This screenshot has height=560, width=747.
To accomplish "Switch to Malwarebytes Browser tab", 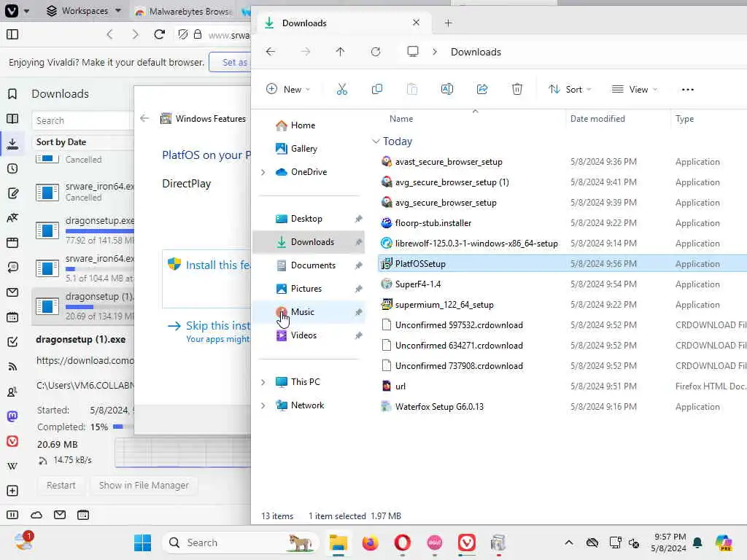I will tap(185, 12).
